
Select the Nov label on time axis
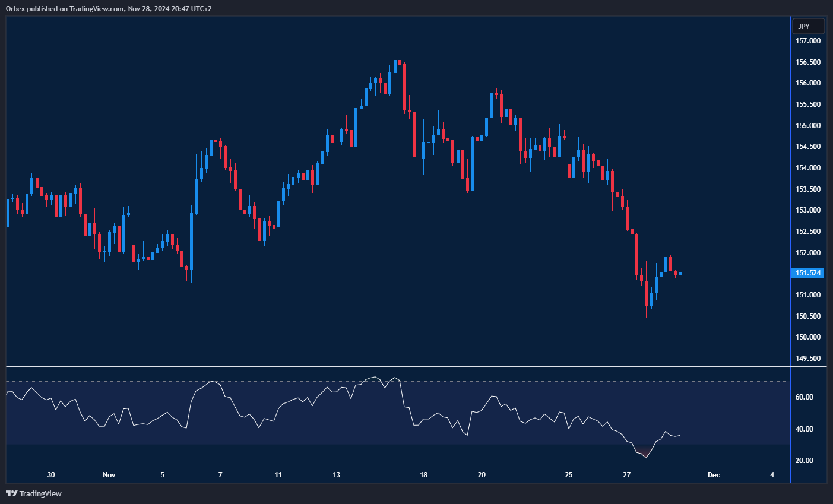tap(109, 475)
